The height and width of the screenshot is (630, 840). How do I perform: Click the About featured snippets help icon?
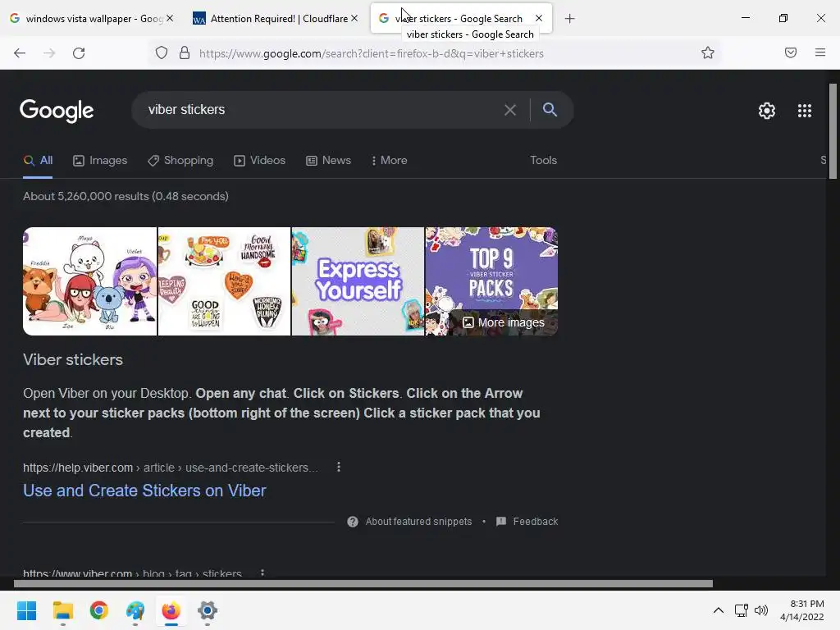pos(353,521)
